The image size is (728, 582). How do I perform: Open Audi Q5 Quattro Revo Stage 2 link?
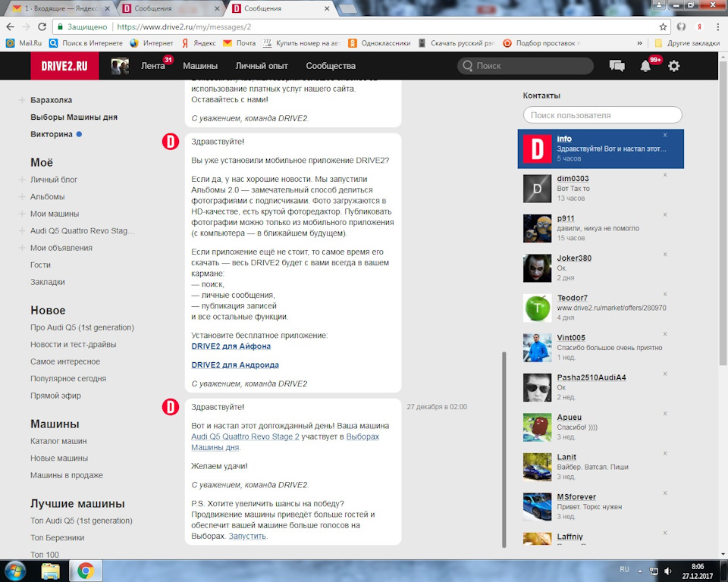coord(245,436)
